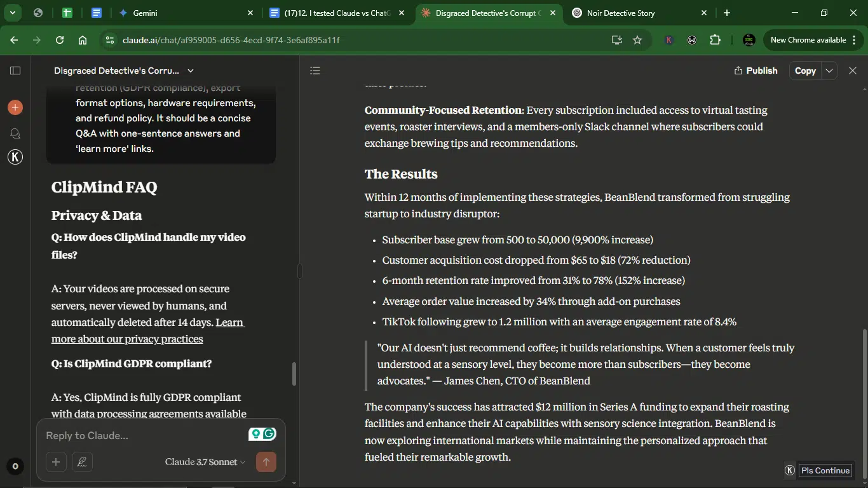Click the Community-Focused Retention bold text
The height and width of the screenshot is (488, 868).
point(443,110)
